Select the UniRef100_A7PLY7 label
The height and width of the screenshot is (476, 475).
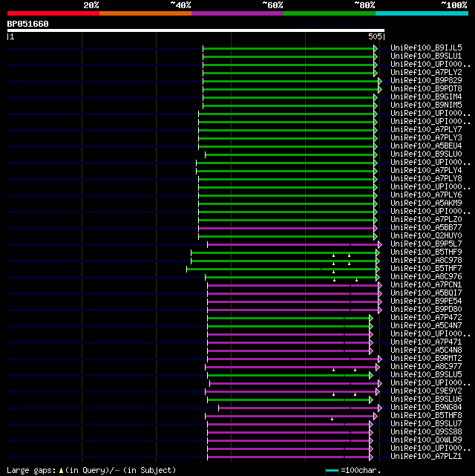pos(426,130)
